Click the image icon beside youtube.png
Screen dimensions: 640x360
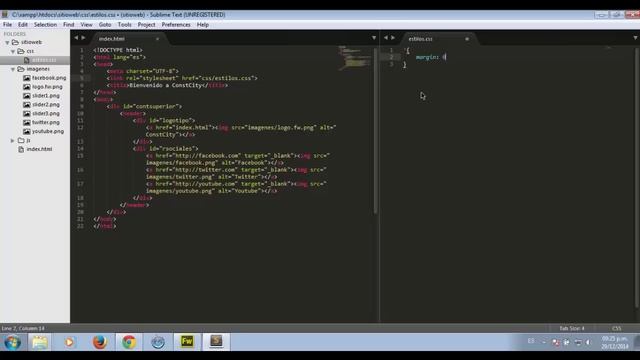[x=27, y=131]
